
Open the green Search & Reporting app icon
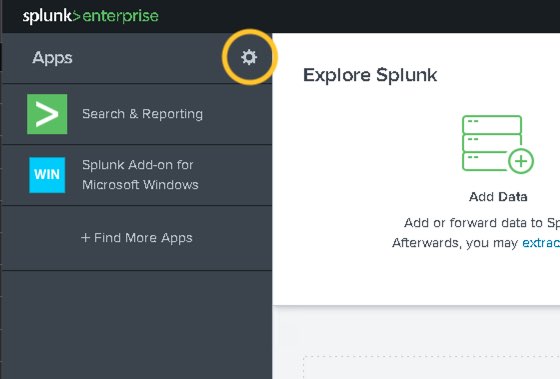pyautogui.click(x=47, y=114)
